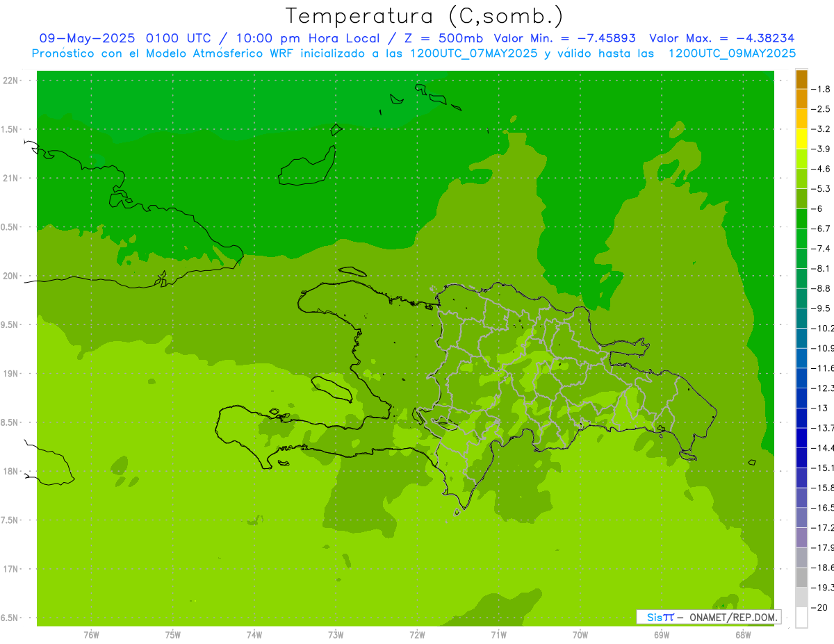Screen dimensions: 834x644
Task: Click '1200UTC_07MAY2025' initialization time text
Action: point(473,53)
